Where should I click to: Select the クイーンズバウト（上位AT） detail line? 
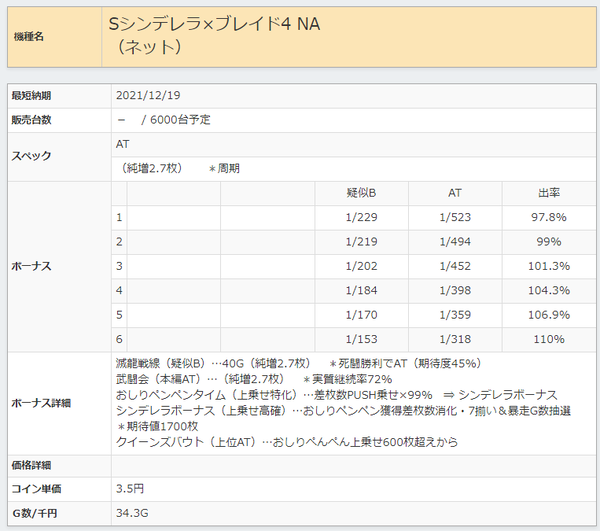[x=287, y=442]
